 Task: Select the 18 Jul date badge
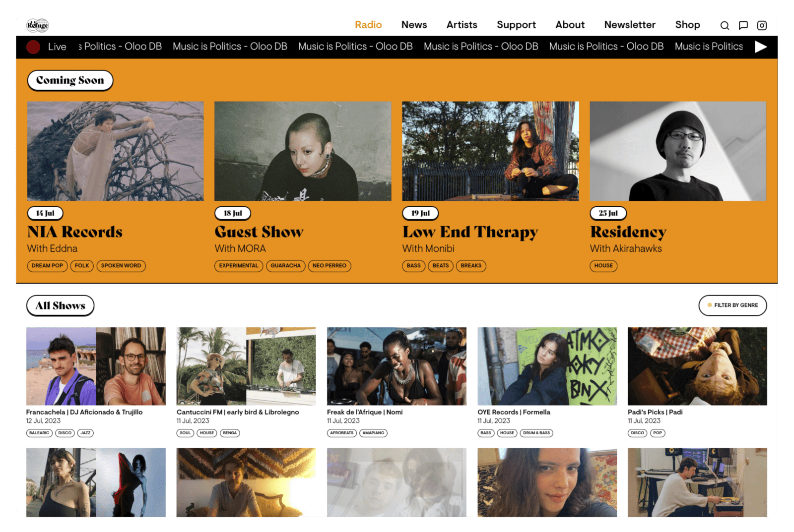click(233, 213)
